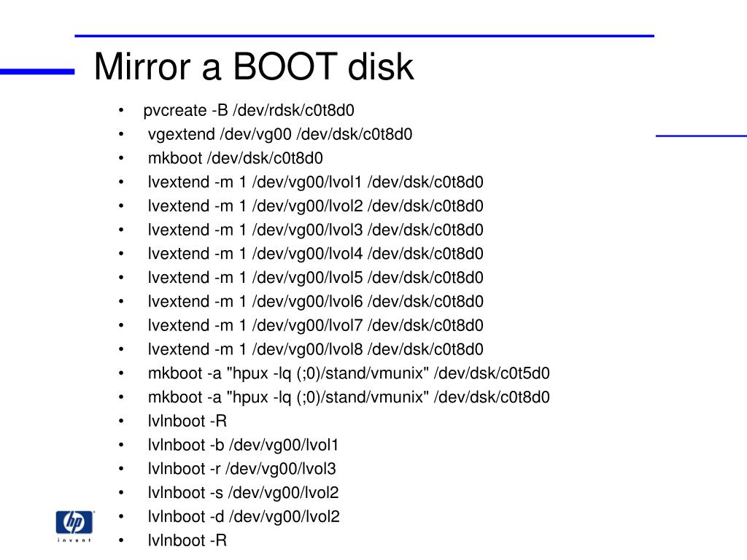Click the mkboot -a line ending c0t5d0
The width and height of the screenshot is (747, 560).
pos(349,373)
